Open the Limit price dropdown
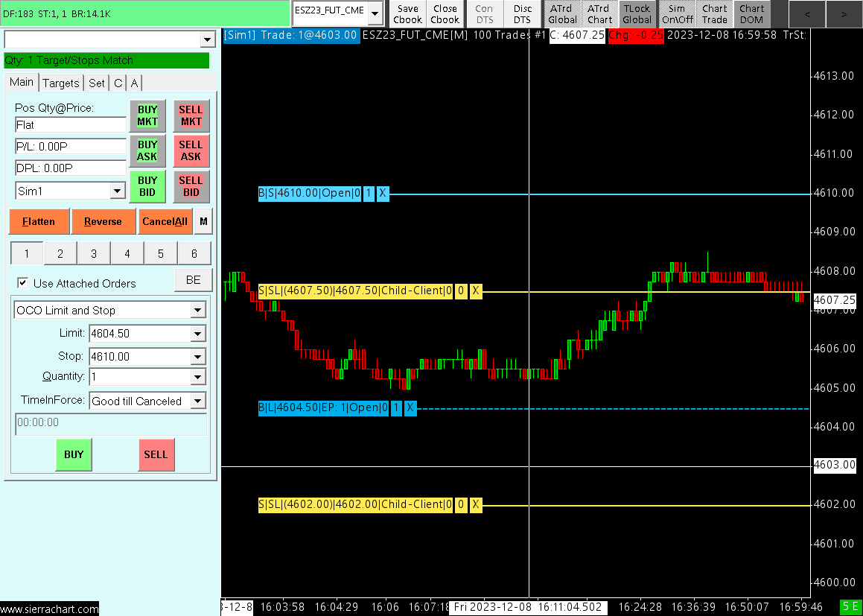This screenshot has height=616, width=863. (197, 333)
